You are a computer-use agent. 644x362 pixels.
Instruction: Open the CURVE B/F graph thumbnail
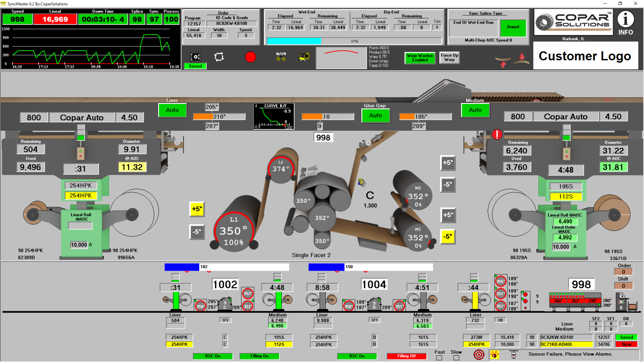point(273,116)
